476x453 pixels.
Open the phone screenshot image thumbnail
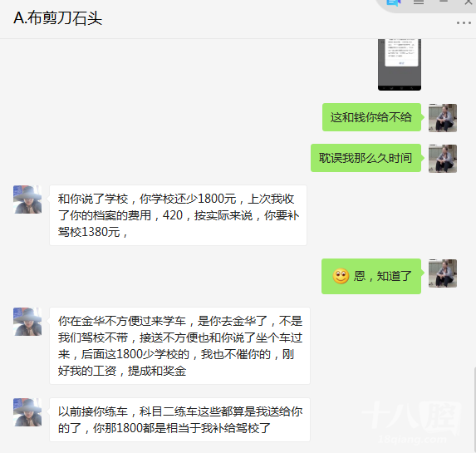click(400, 65)
